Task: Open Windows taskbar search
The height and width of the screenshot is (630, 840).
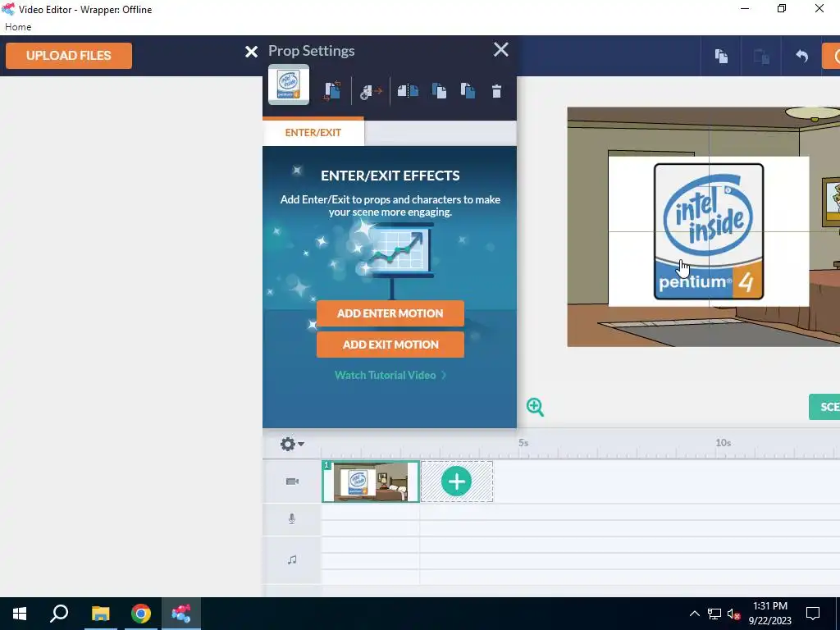Action: tap(59, 614)
